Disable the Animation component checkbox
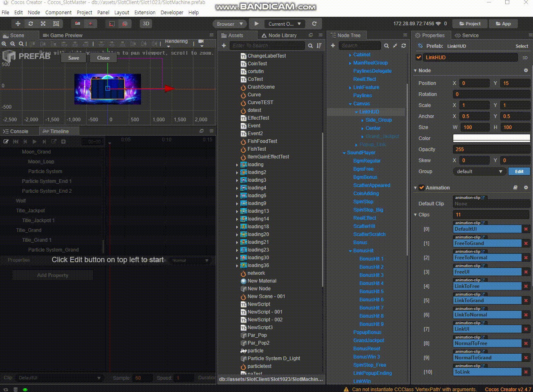533x392 pixels. [422, 188]
